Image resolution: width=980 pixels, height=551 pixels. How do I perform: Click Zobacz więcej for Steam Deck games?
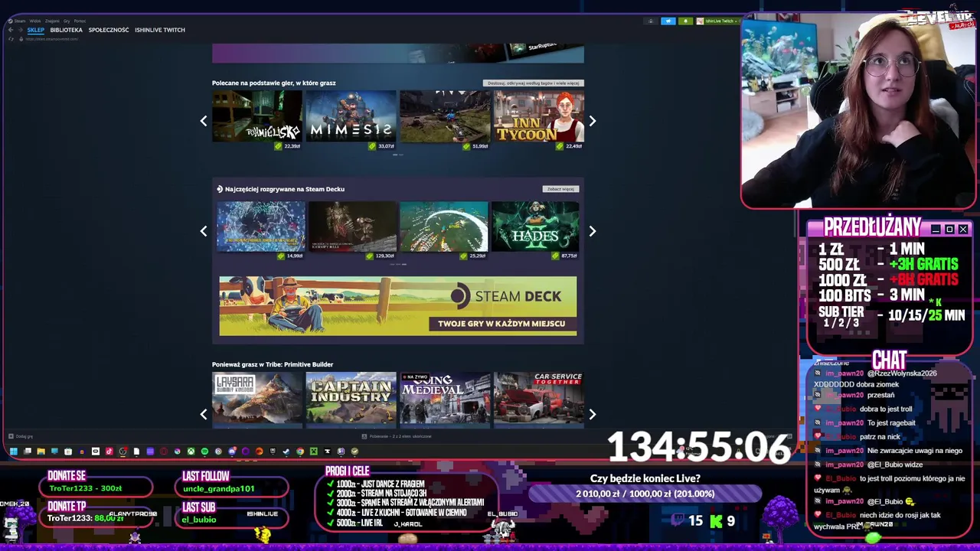[x=561, y=189]
